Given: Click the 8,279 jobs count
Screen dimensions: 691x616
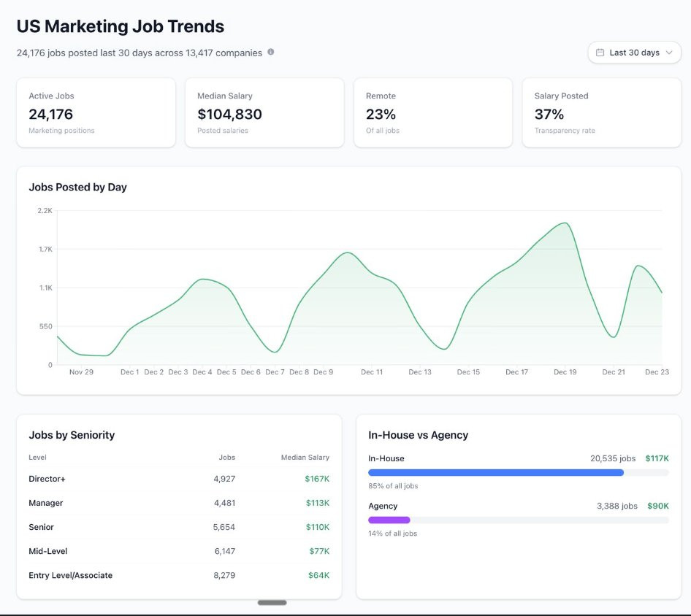Looking at the screenshot, I should click(224, 575).
